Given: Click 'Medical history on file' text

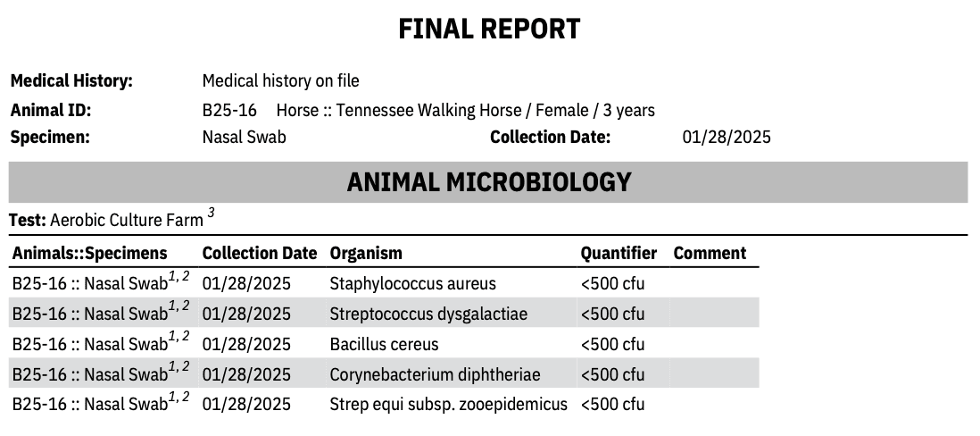Looking at the screenshot, I should pyautogui.click(x=280, y=81).
